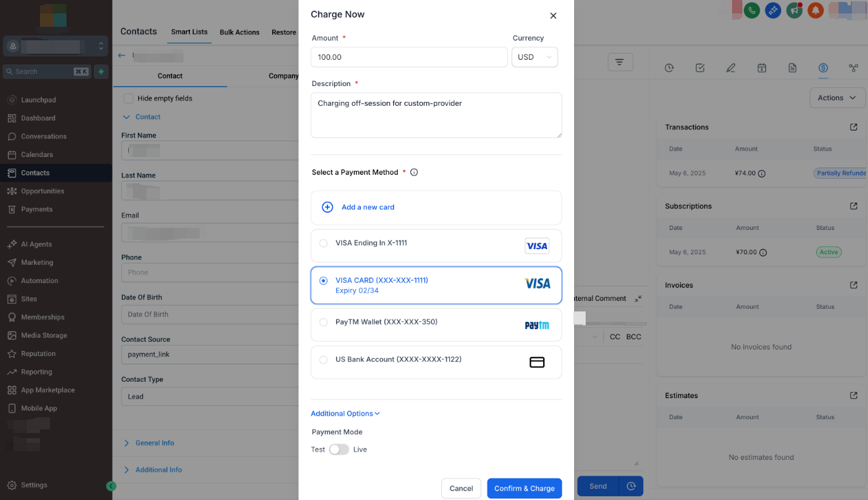Screen dimensions: 868x500
Task: Select VISA Ending In X-1111 radio
Action: tap(324, 243)
